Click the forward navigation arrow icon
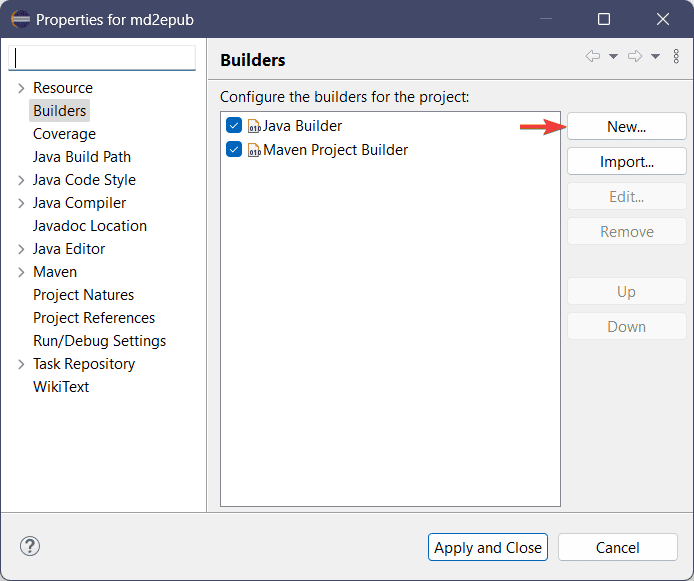The width and height of the screenshot is (694, 581). click(x=635, y=56)
